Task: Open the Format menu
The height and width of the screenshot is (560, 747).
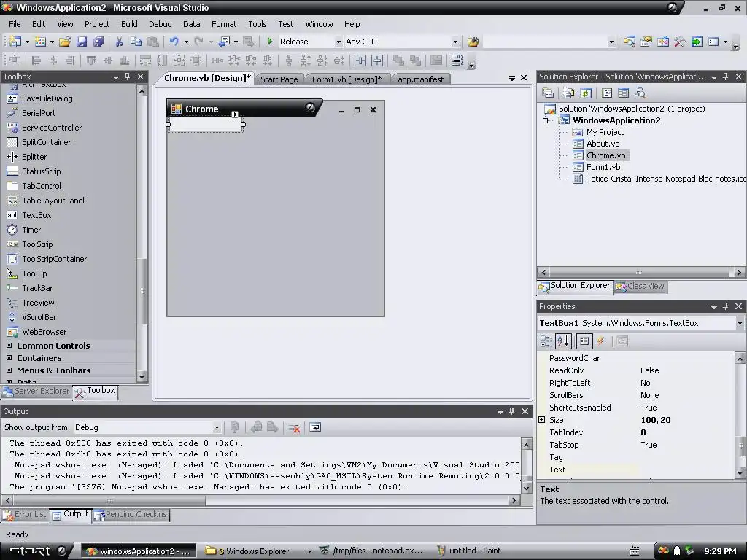Action: pos(224,24)
